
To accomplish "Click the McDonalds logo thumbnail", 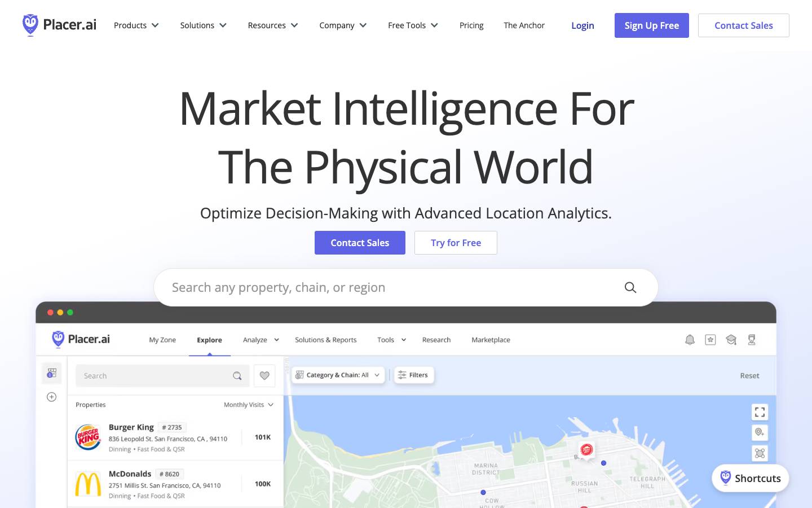I will click(x=89, y=484).
